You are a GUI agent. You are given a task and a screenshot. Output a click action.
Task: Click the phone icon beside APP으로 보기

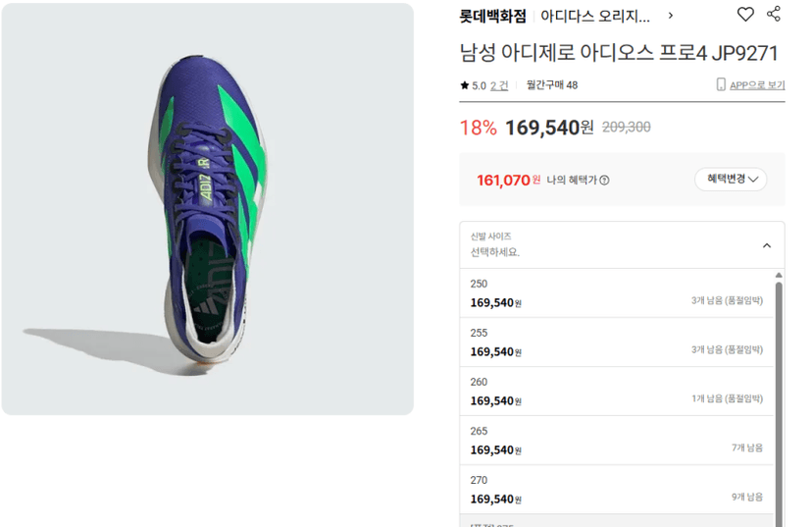(x=721, y=84)
